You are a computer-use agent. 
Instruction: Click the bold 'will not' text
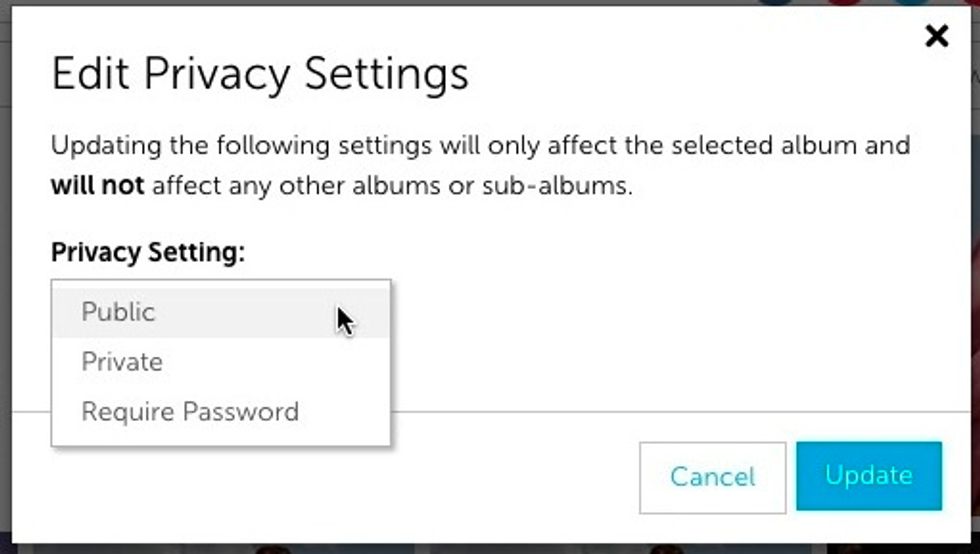98,186
